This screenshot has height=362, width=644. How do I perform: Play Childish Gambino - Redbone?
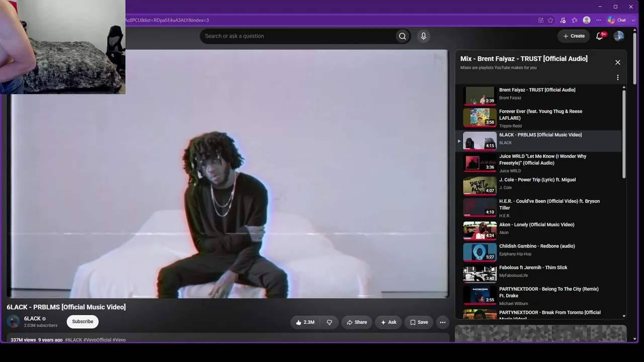pos(539,252)
